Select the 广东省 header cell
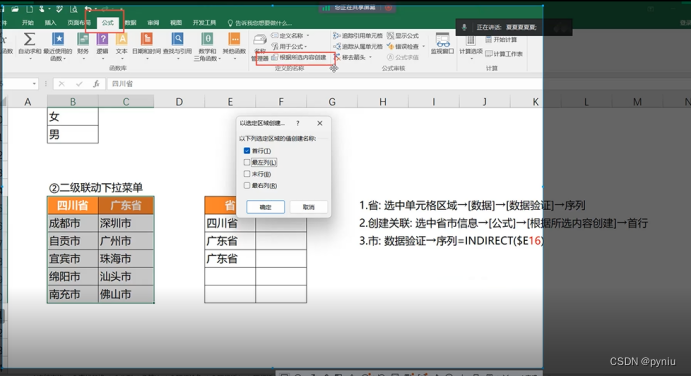 pyautogui.click(x=126, y=205)
